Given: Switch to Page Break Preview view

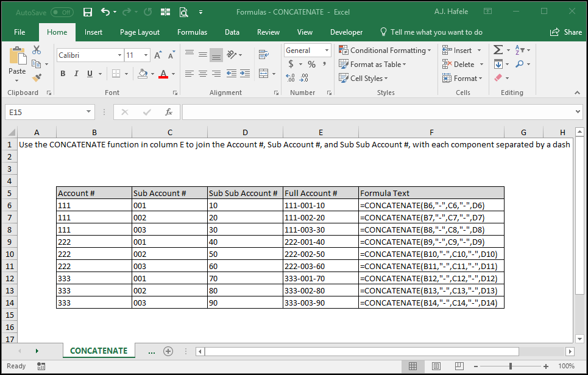Looking at the screenshot, I should (x=459, y=366).
